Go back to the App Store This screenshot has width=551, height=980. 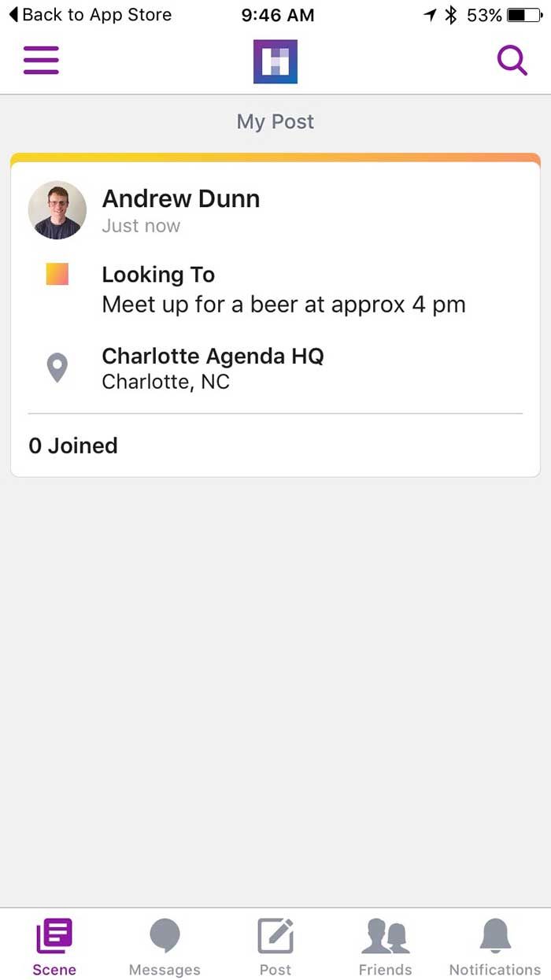pos(88,14)
